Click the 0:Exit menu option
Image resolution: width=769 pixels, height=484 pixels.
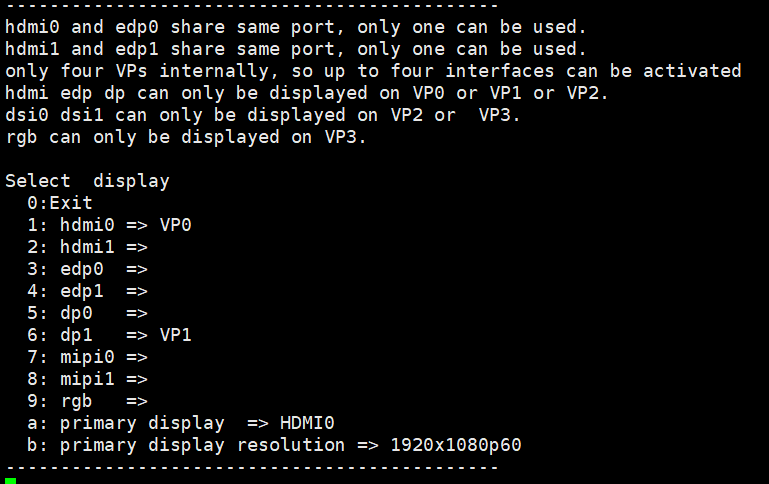[61, 203]
